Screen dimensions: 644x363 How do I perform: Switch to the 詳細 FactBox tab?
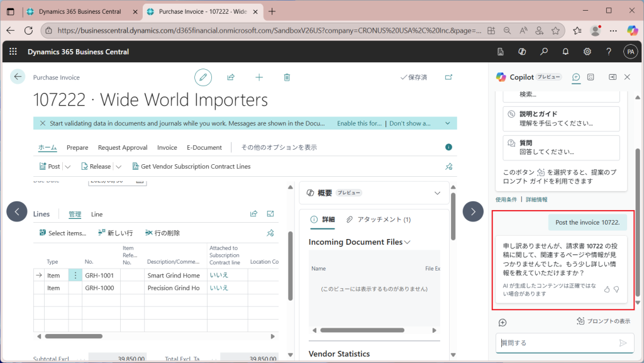pos(323,220)
